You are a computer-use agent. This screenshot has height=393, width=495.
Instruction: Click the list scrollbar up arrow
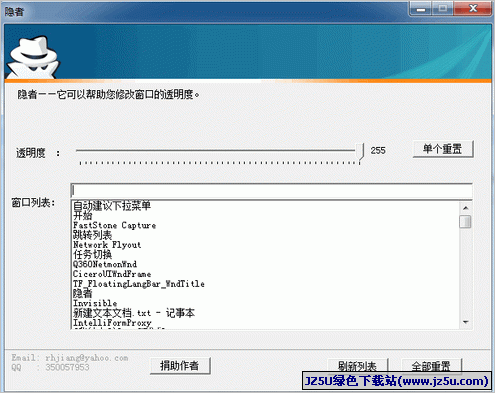tap(466, 208)
